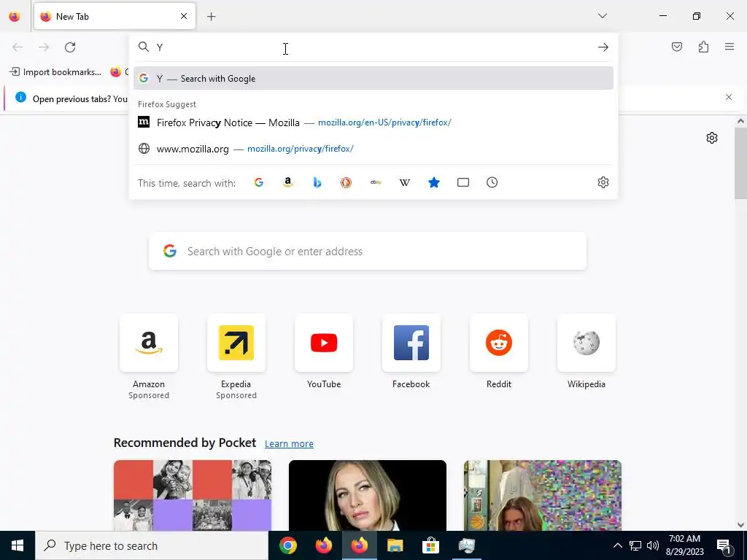Click the taskbar 'Type here to search' box
This screenshot has height=560, width=747.
tap(152, 545)
